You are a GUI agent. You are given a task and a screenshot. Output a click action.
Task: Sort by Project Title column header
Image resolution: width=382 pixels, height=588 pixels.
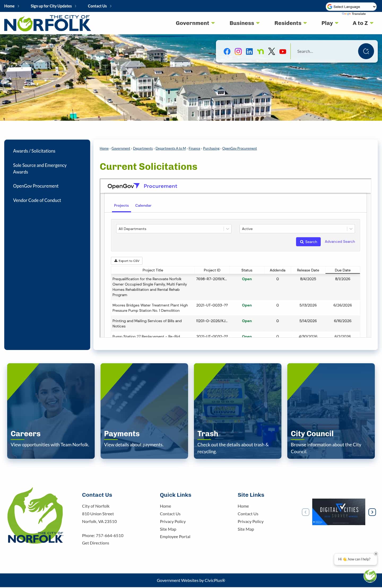[153, 270]
